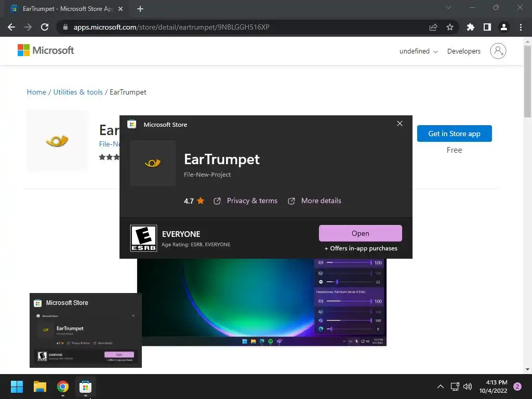Click the sign-in account avatar icon
Viewport: 532px width, 399px height.
pos(498,51)
